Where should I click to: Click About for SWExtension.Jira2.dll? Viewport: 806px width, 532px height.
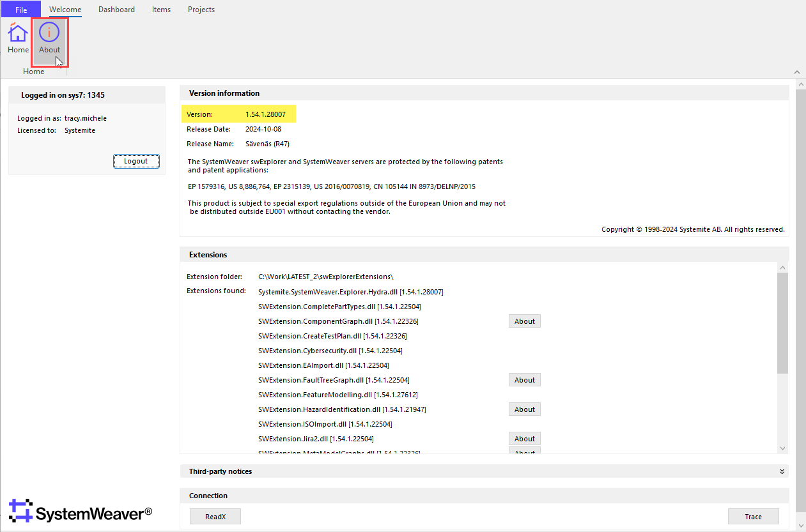525,439
